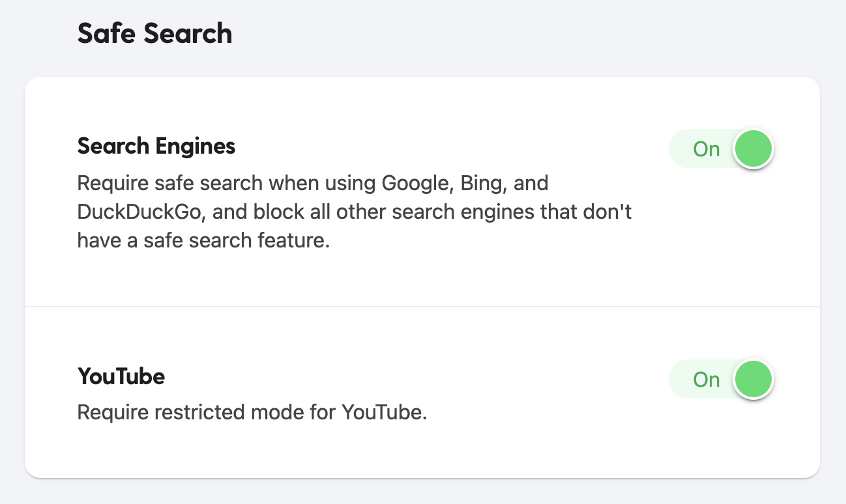Turn off the Search Engines safe search toggle
The image size is (846, 504).
click(721, 148)
